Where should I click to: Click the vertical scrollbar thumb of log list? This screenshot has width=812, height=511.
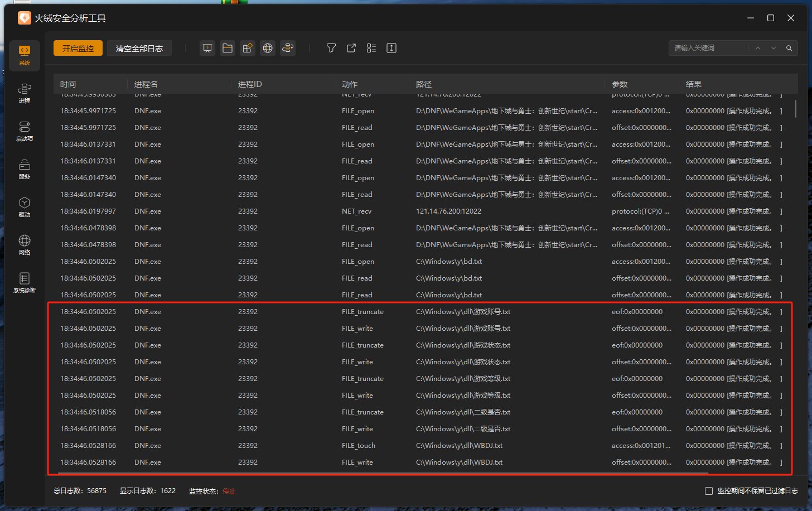click(795, 108)
